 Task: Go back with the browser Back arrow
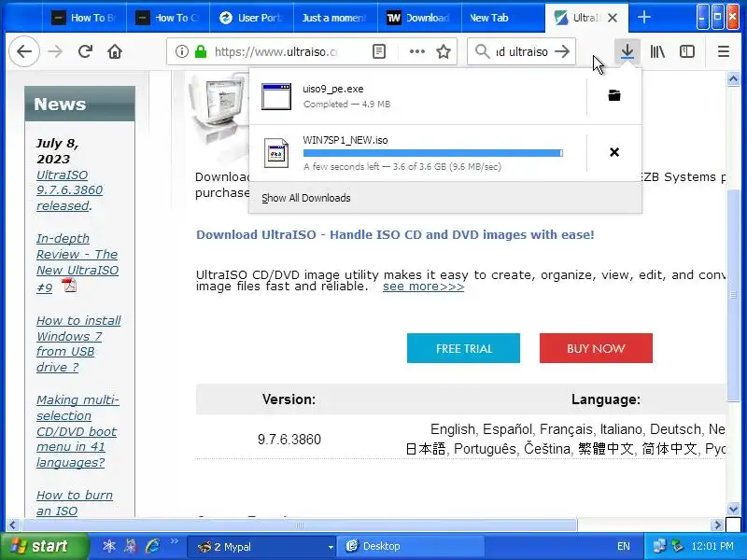(x=24, y=51)
